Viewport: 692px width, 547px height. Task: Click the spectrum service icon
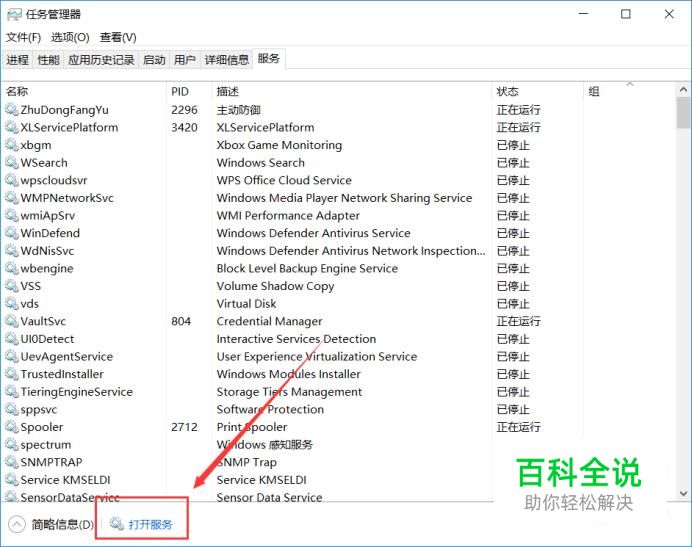pos(11,445)
